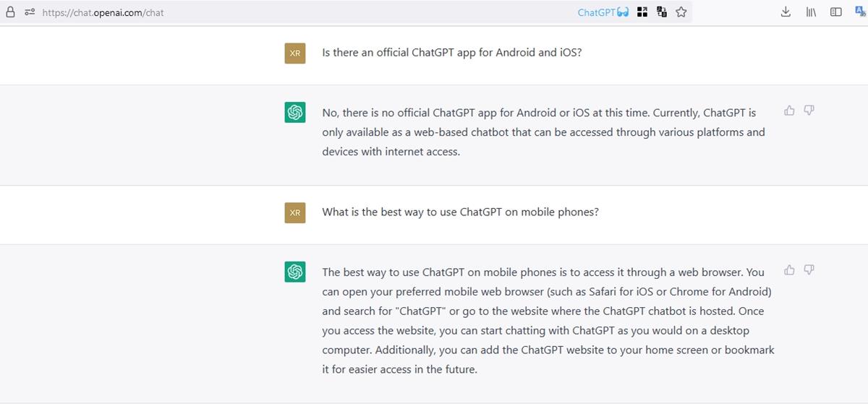Thumbs up the no-official-app answer
This screenshot has height=414, width=868.
(789, 111)
